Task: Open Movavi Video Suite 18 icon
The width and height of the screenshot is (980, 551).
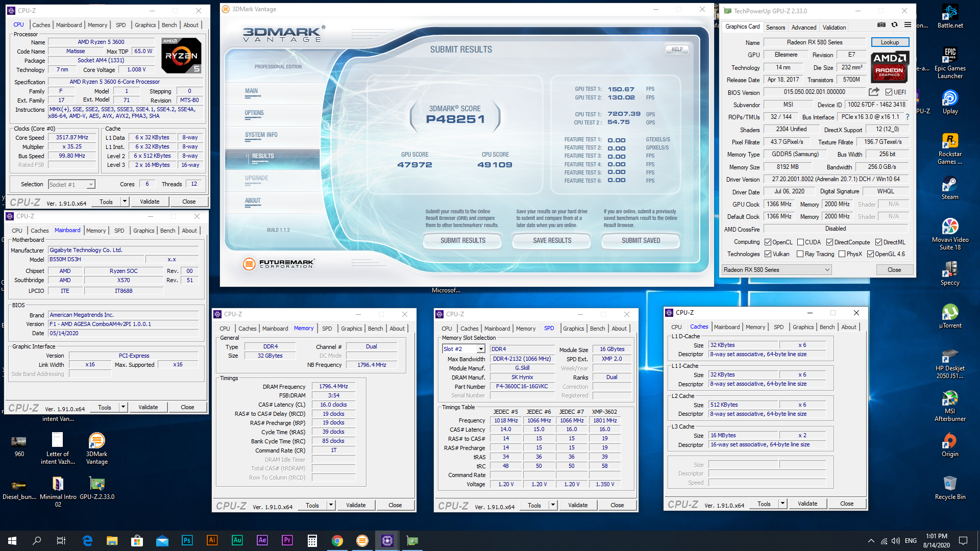Action: pos(950,234)
